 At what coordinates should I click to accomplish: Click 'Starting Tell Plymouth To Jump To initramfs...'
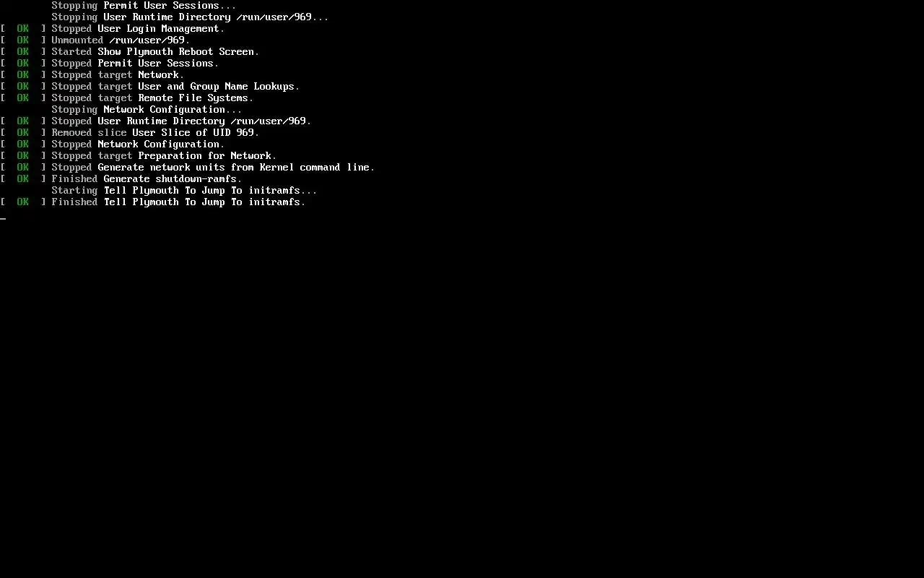tap(184, 191)
